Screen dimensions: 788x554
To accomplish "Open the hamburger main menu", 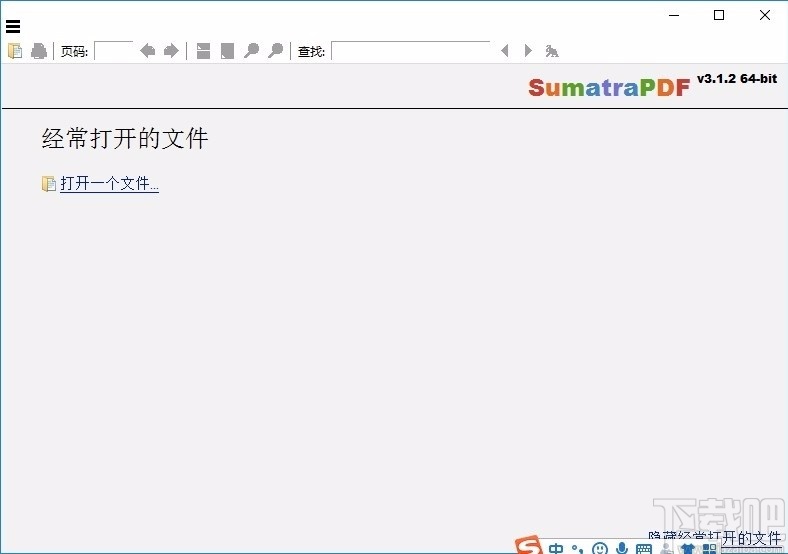I will pyautogui.click(x=13, y=26).
